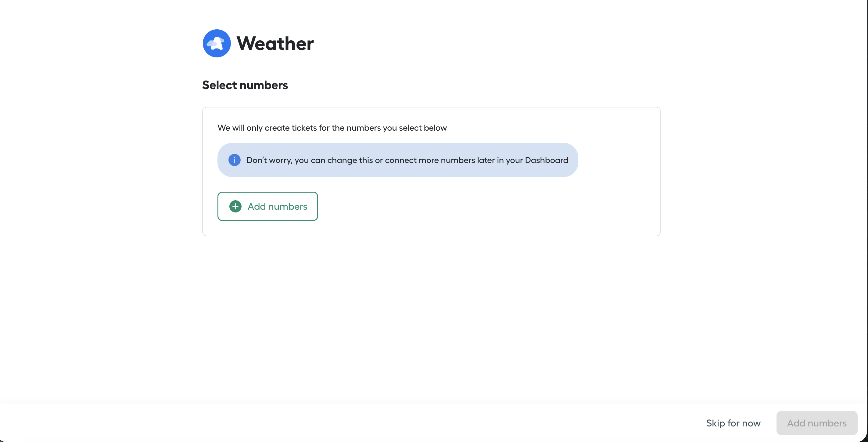Select the Select numbers heading
Image resolution: width=868 pixels, height=442 pixels.
pyautogui.click(x=245, y=85)
